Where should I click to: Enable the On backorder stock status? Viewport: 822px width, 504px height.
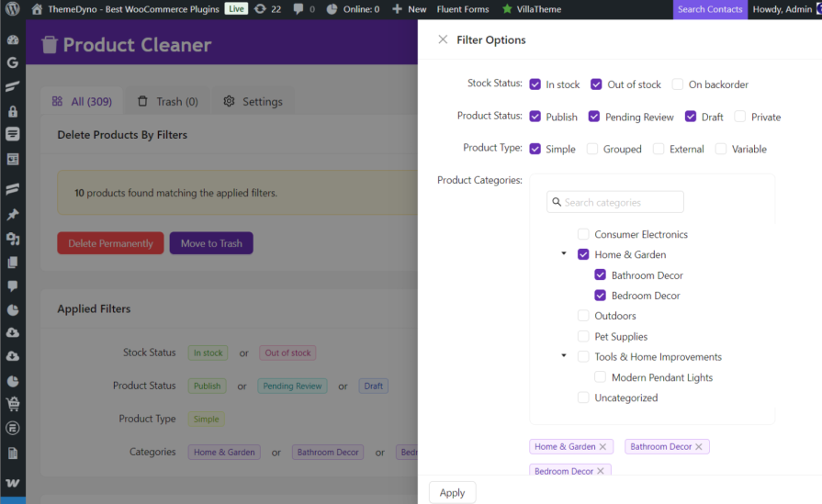coord(678,84)
